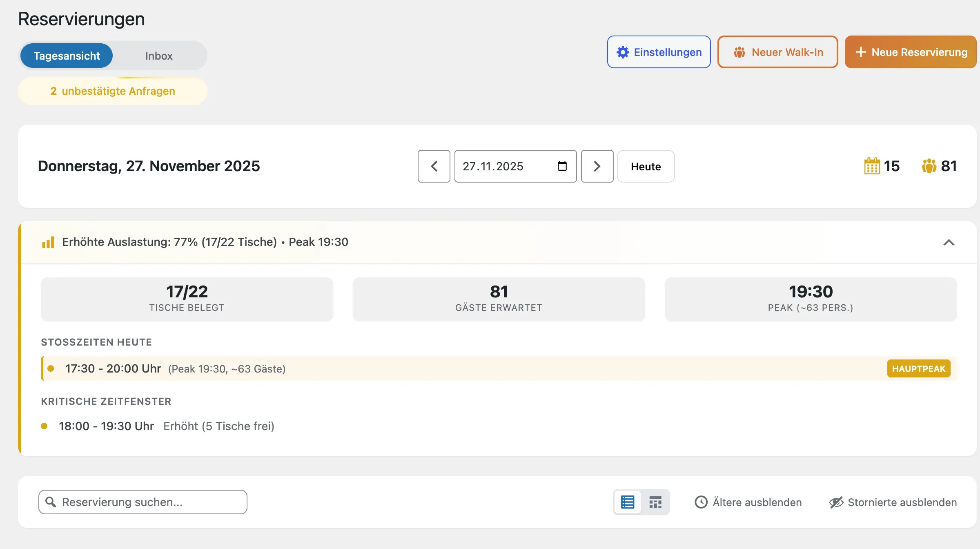This screenshot has width=980, height=549.
Task: Open the 2 unbestätigte Anfragen notice
Action: click(113, 91)
